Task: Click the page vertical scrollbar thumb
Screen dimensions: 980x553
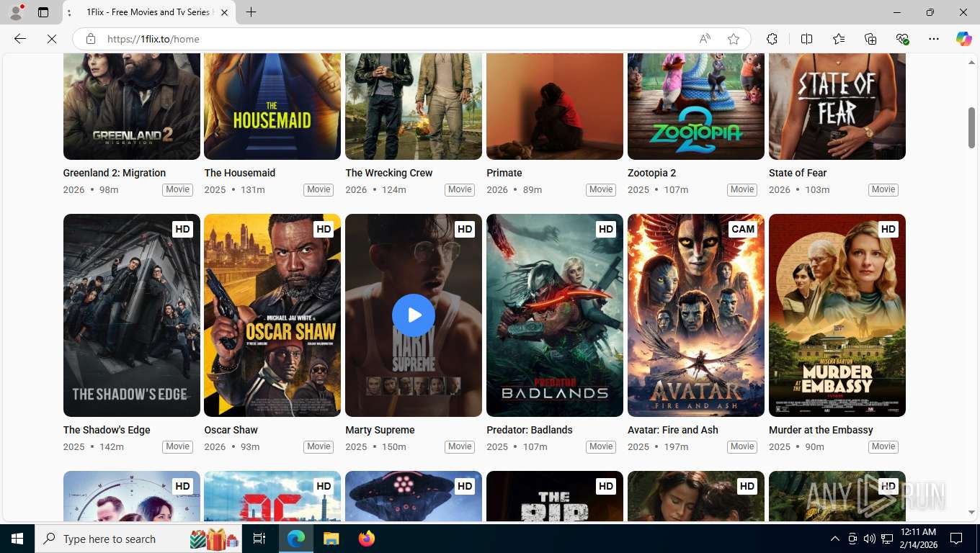Action: 971,127
